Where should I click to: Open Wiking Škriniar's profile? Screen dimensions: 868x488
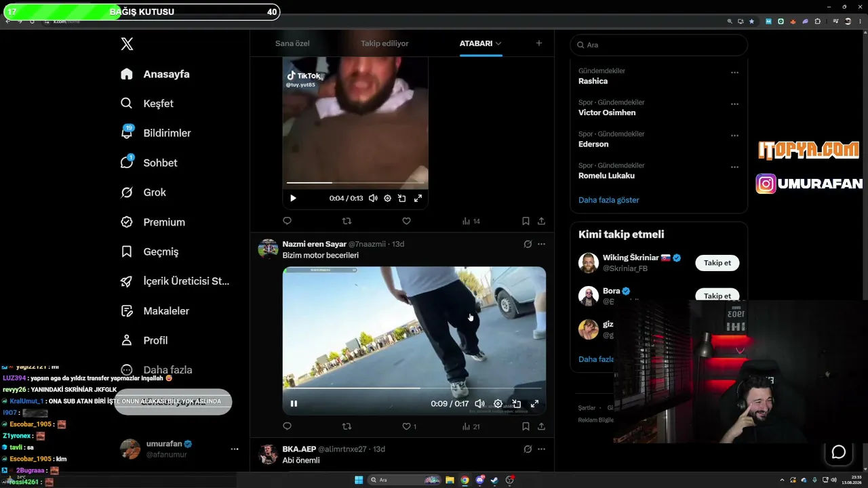(x=631, y=258)
